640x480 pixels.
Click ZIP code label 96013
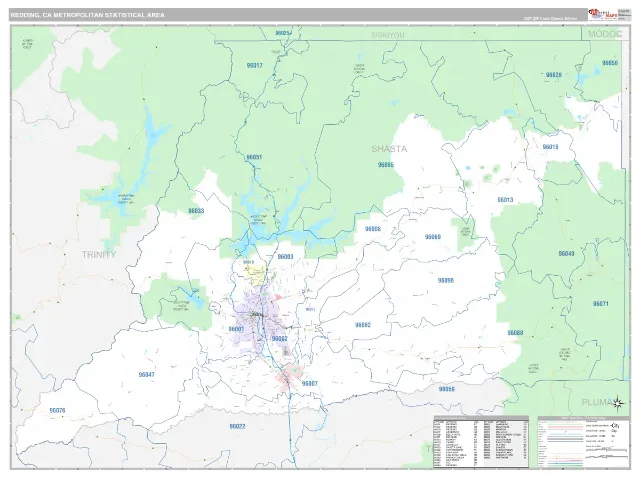click(x=505, y=200)
